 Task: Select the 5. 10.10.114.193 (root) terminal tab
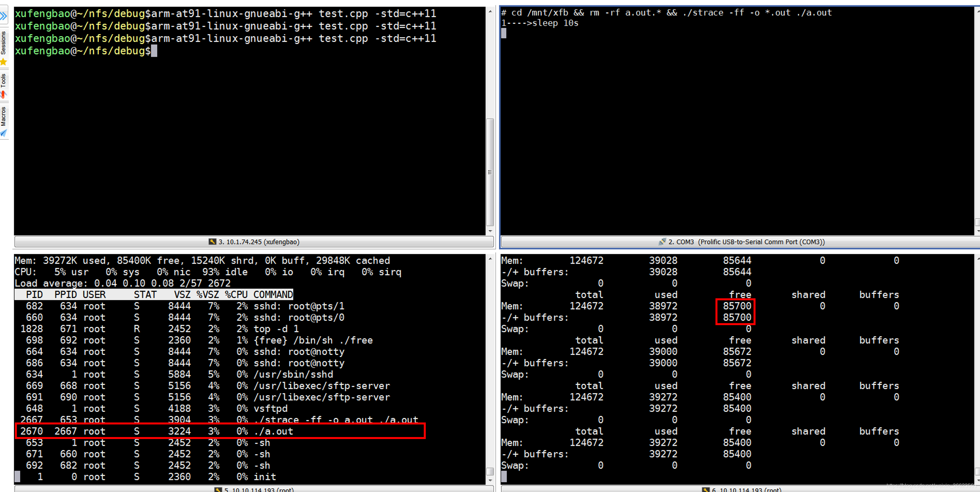click(x=254, y=489)
